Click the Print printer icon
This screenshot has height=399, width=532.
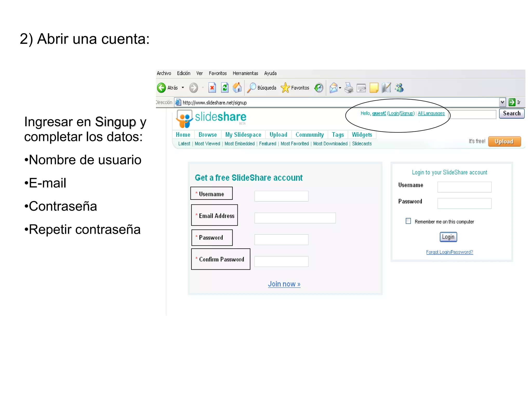349,88
